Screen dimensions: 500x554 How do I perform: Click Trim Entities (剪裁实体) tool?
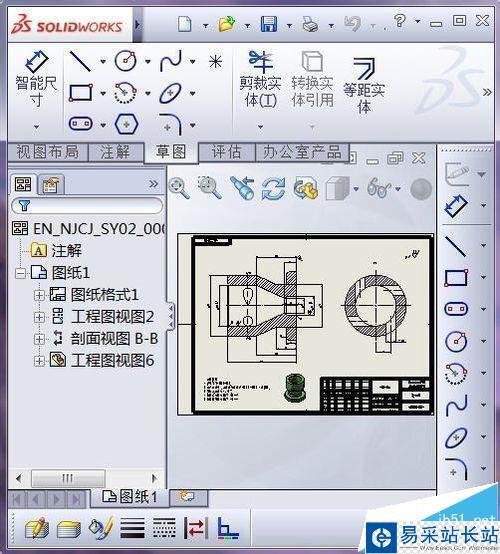[260, 79]
